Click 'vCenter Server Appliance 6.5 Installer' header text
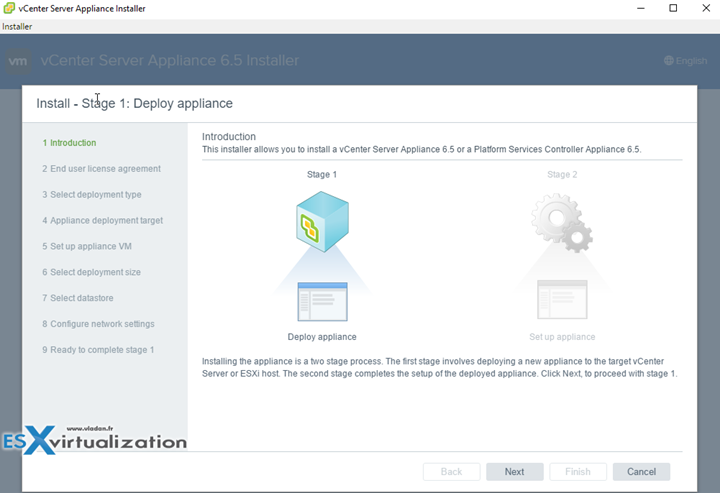Viewport: 720px width, 493px height. [170, 61]
